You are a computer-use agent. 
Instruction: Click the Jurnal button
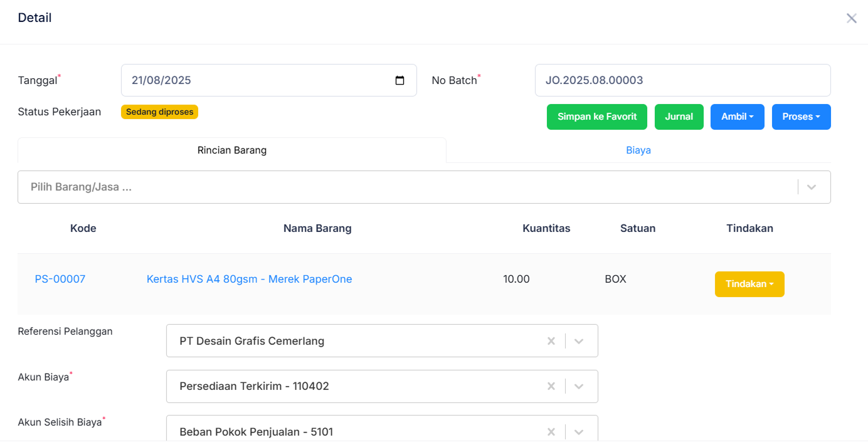pyautogui.click(x=679, y=117)
